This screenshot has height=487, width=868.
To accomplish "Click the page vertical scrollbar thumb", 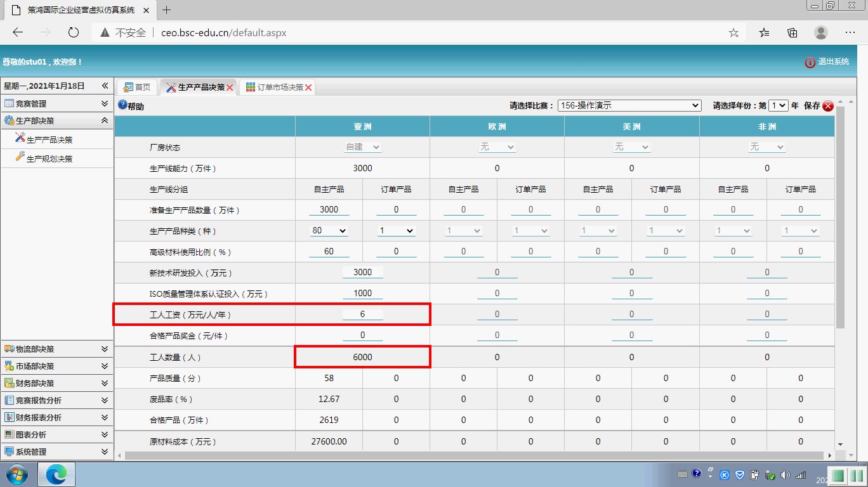I will tap(840, 218).
